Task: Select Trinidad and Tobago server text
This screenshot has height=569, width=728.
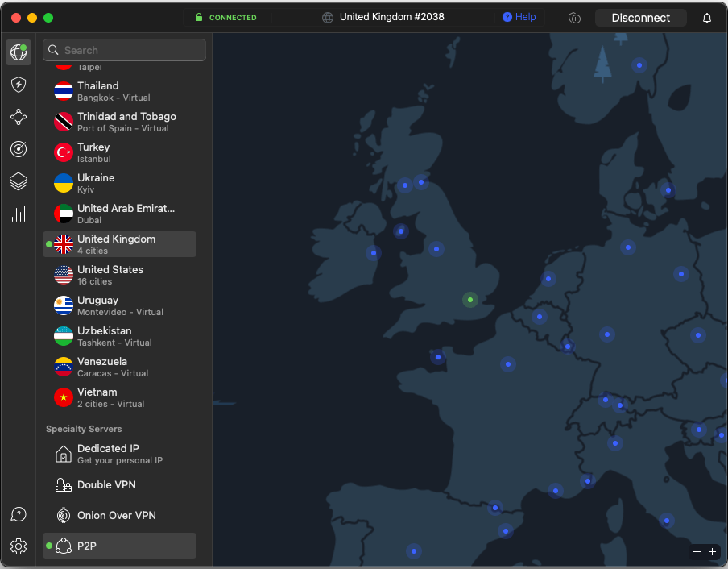Action: 126,123
